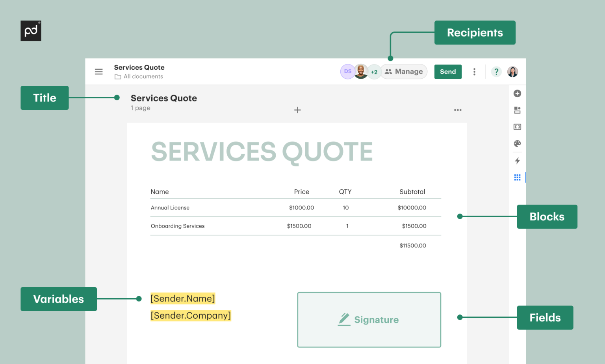The height and width of the screenshot is (364, 605).
Task: Open the content blocks panel in the sidebar
Action: click(517, 110)
